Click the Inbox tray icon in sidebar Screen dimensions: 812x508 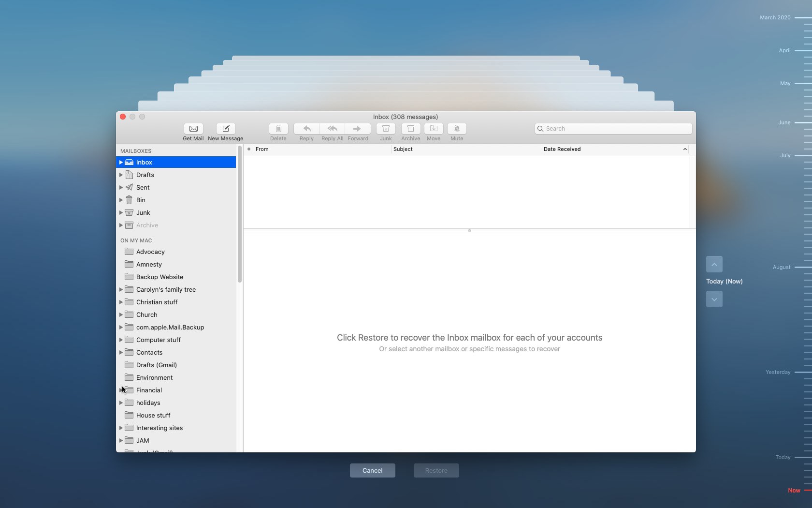click(x=129, y=163)
